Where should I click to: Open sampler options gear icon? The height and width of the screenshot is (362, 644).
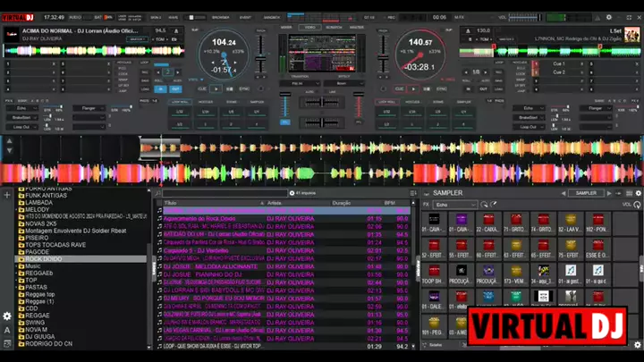click(x=639, y=193)
